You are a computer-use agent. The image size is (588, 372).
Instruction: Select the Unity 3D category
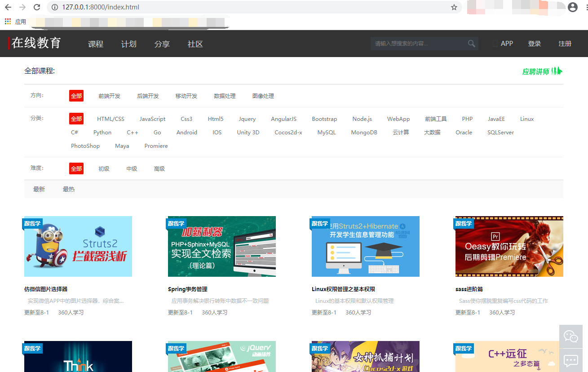[248, 133]
